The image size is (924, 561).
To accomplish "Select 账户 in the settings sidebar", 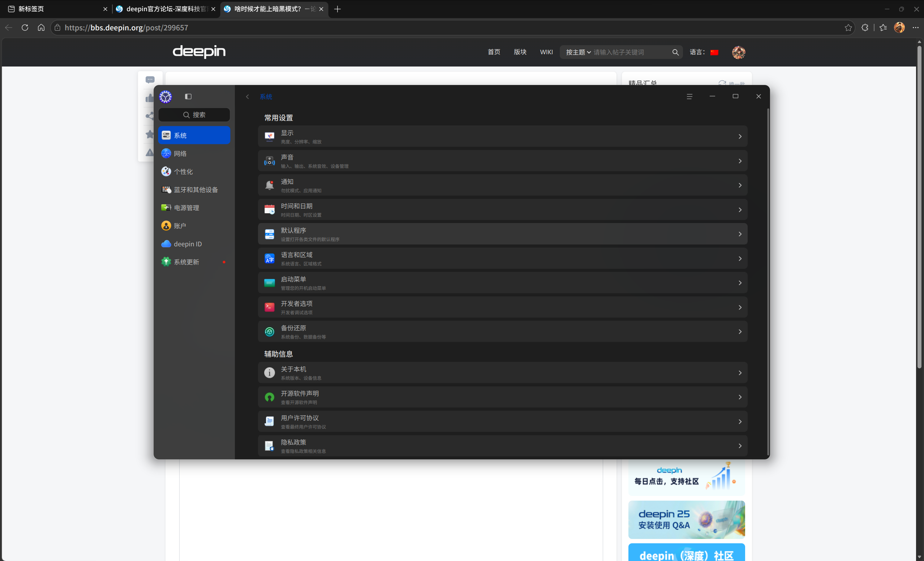I will [194, 226].
